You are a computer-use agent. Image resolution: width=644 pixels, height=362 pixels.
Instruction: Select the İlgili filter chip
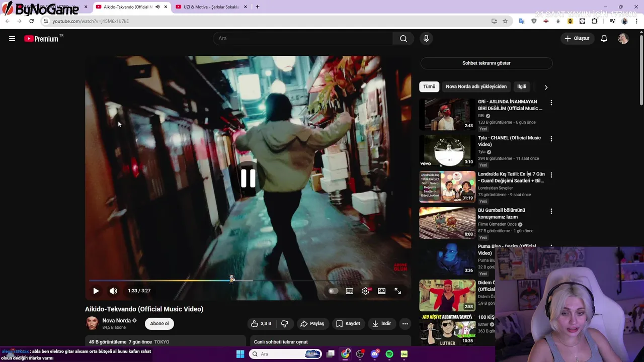tap(522, 86)
